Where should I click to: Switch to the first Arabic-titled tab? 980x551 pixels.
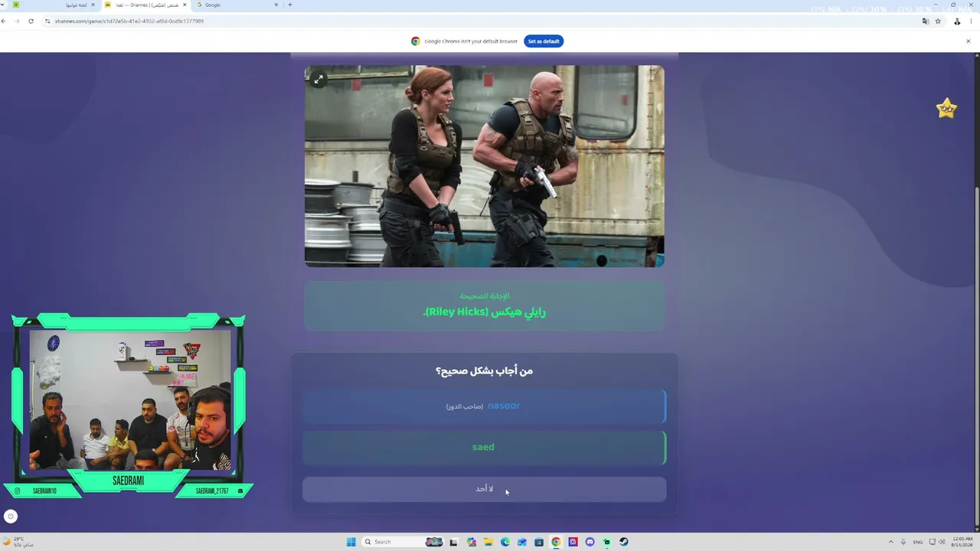[54, 5]
